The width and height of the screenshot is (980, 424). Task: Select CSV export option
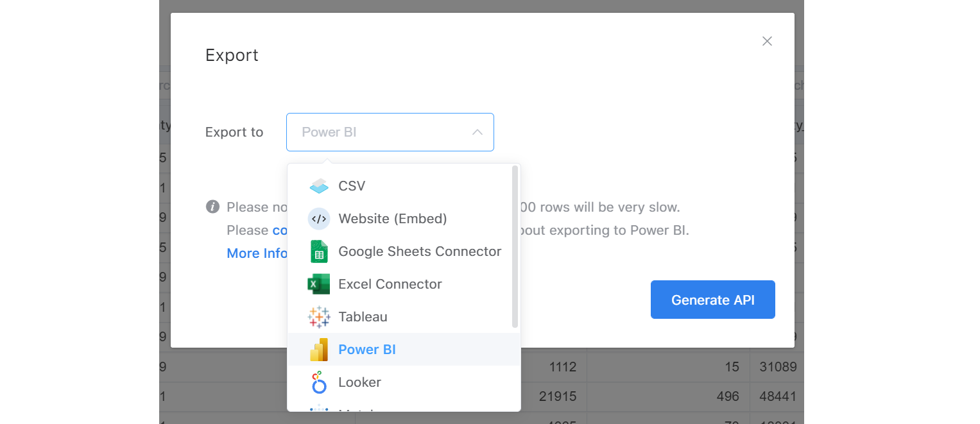pos(404,186)
